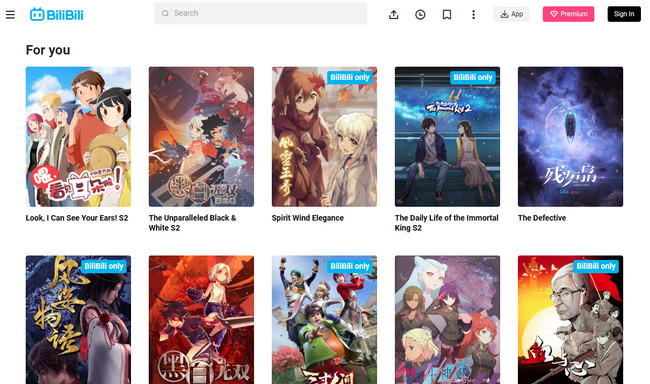Open the bookmarks icon

point(446,15)
